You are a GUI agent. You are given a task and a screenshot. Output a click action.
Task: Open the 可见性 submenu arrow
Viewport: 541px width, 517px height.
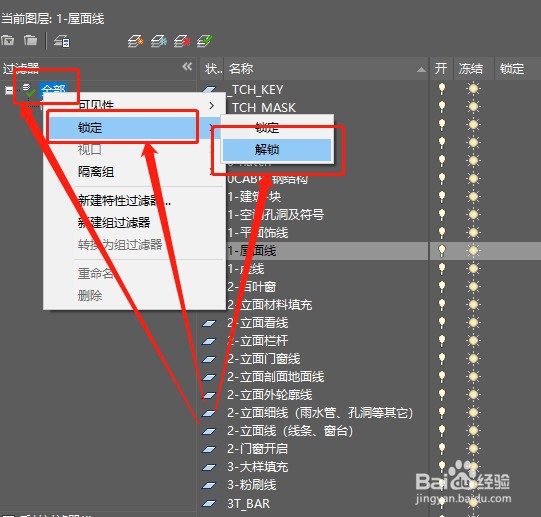pyautogui.click(x=212, y=106)
